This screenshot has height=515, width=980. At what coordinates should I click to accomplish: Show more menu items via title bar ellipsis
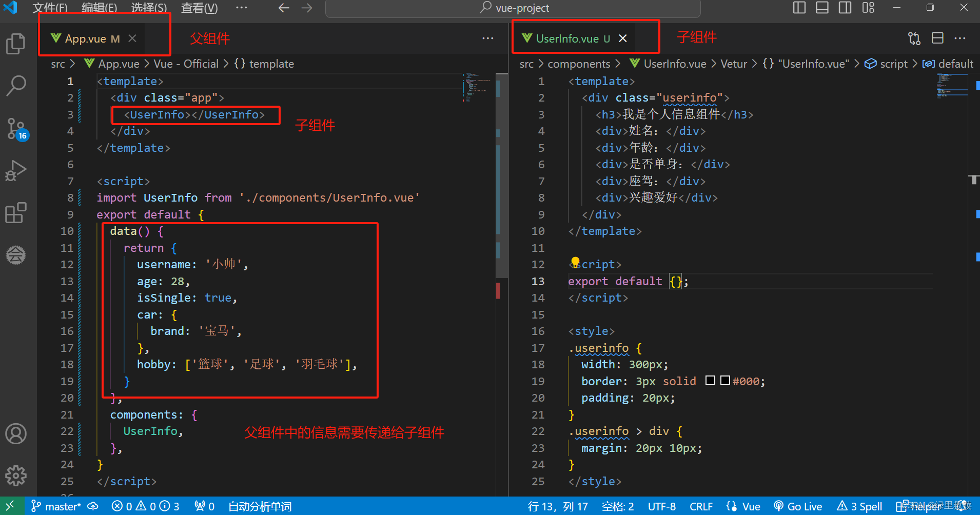point(242,8)
